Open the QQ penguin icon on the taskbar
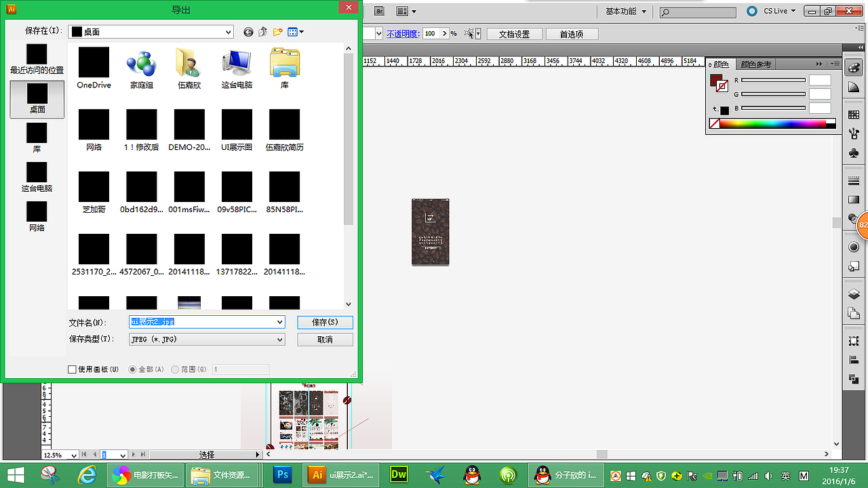The width and height of the screenshot is (868, 488). coord(472,474)
